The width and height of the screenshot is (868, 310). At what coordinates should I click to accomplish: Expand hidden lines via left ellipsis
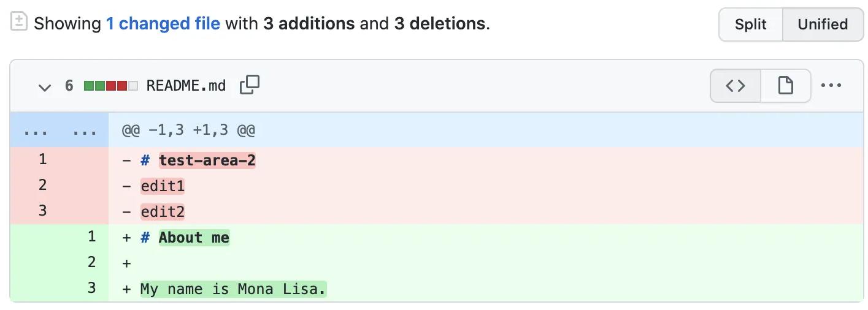(34, 130)
